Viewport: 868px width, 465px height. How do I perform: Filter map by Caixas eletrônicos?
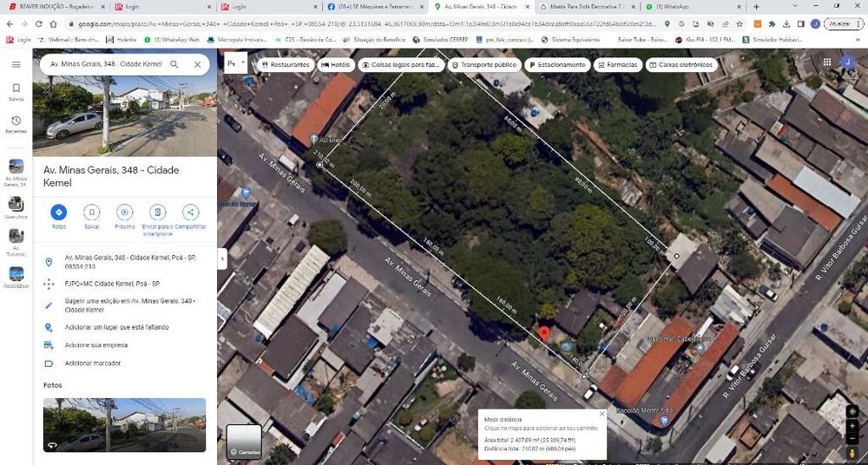pyautogui.click(x=681, y=65)
